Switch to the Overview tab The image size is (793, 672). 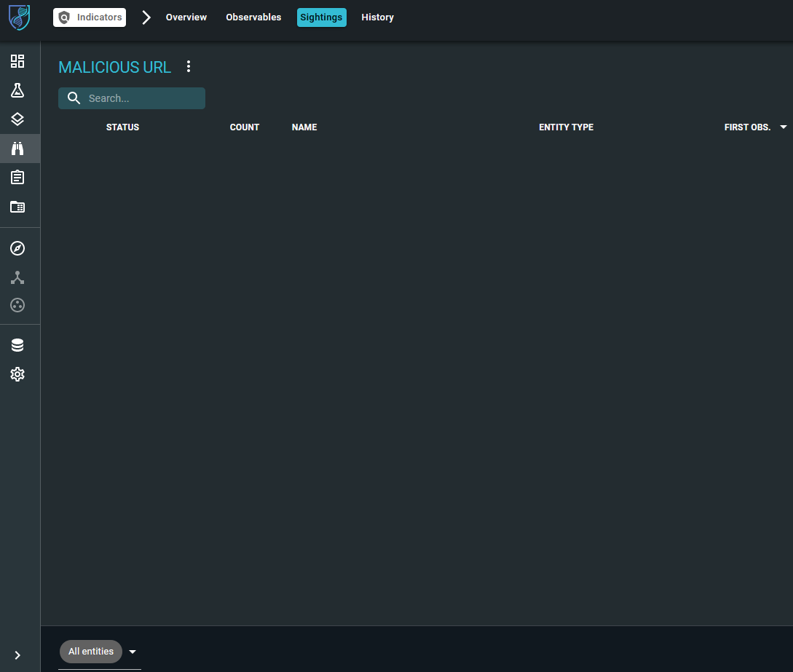click(186, 17)
